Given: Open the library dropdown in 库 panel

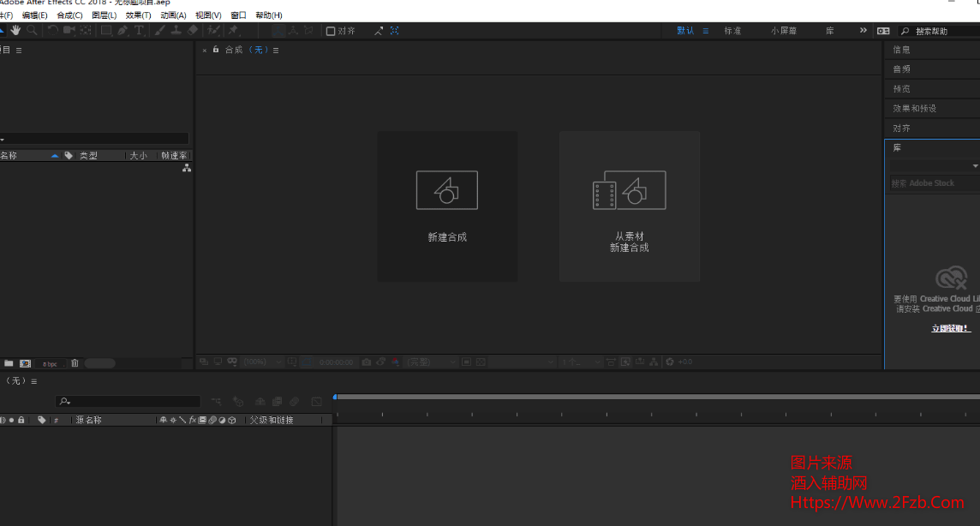Looking at the screenshot, I should coord(975,165).
